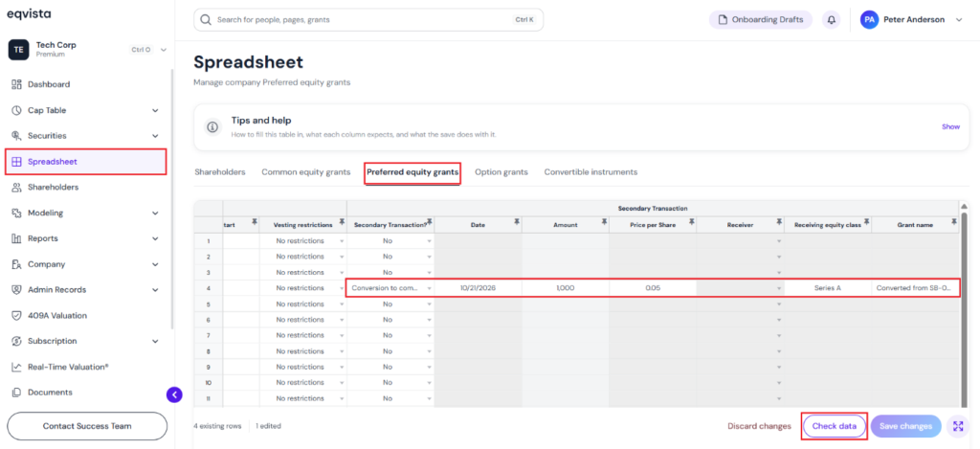Select the Preferred equity grants tab

point(413,172)
